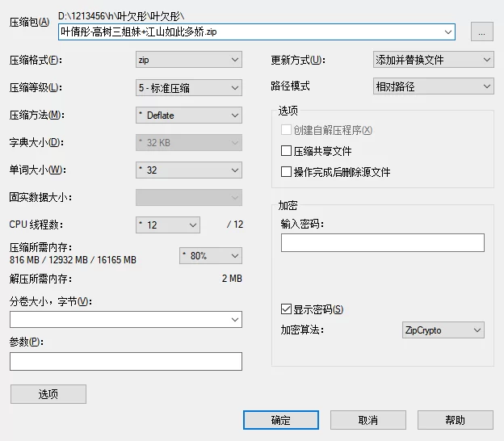This screenshot has height=441, width=504.
Task: Open the CPU 线程数 dropdown showing 12
Action: point(168,225)
